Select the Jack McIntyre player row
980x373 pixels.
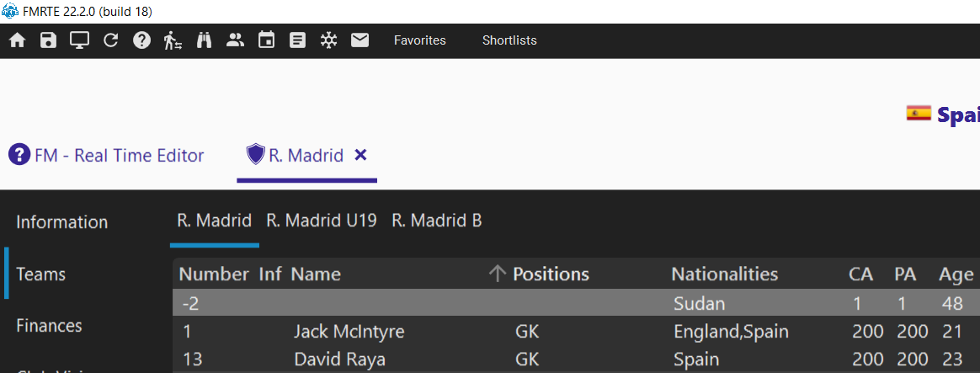[x=576, y=332]
